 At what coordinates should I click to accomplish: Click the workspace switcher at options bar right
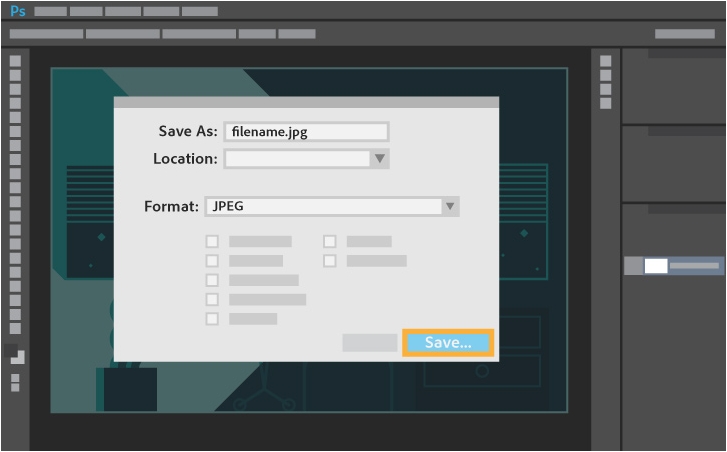point(685,33)
